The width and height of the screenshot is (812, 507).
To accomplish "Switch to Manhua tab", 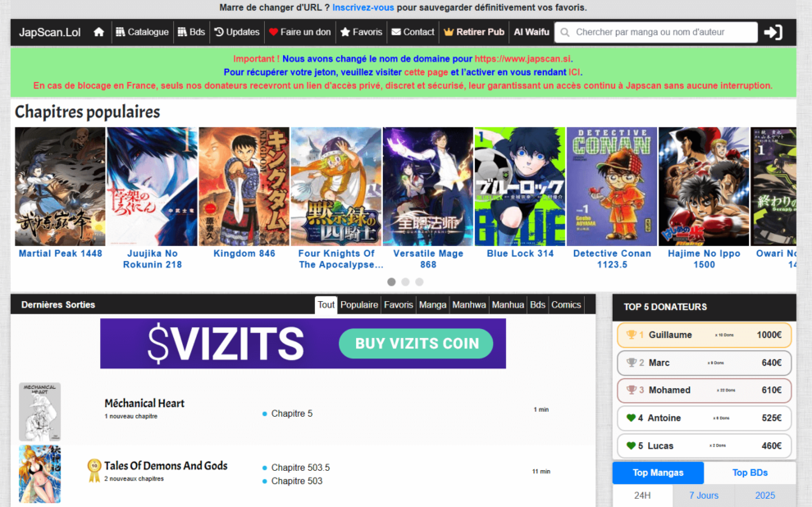I will click(x=508, y=305).
